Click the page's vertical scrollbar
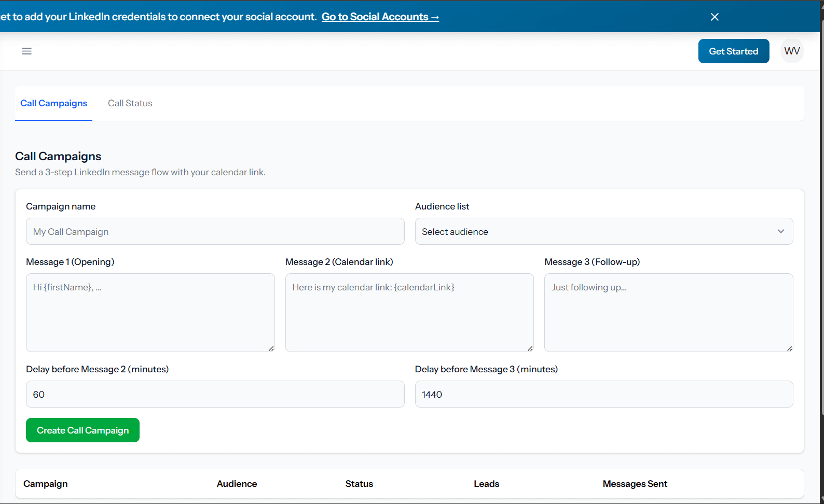 821,207
